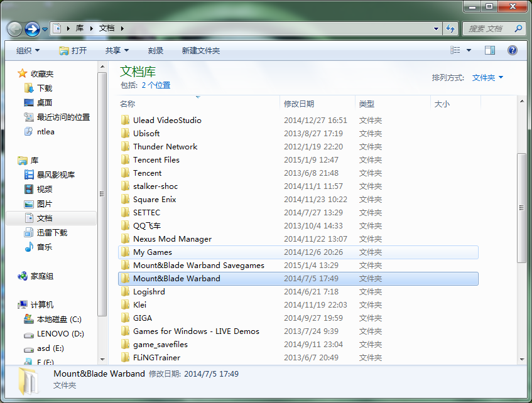
Task: Click the 打开 toolbar button
Action: click(73, 51)
